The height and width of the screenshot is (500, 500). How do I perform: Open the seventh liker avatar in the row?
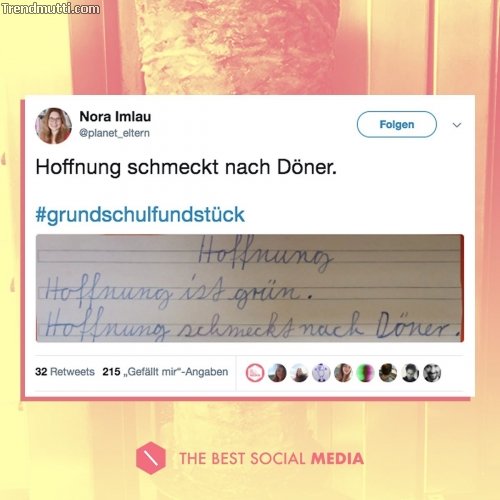point(388,373)
